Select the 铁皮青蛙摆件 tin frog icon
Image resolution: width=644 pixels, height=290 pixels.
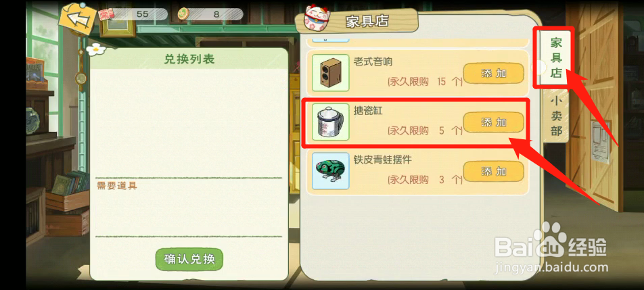coord(330,170)
